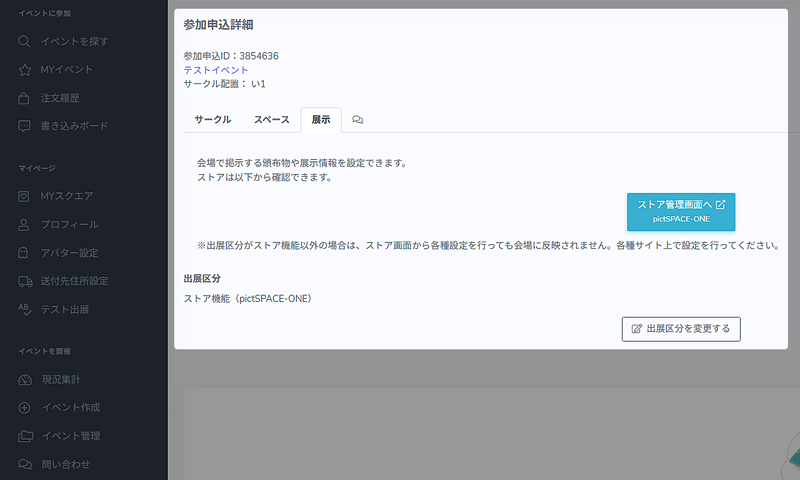Click the avatar icon for アバター設定
Image resolution: width=800 pixels, height=480 pixels.
[25, 253]
